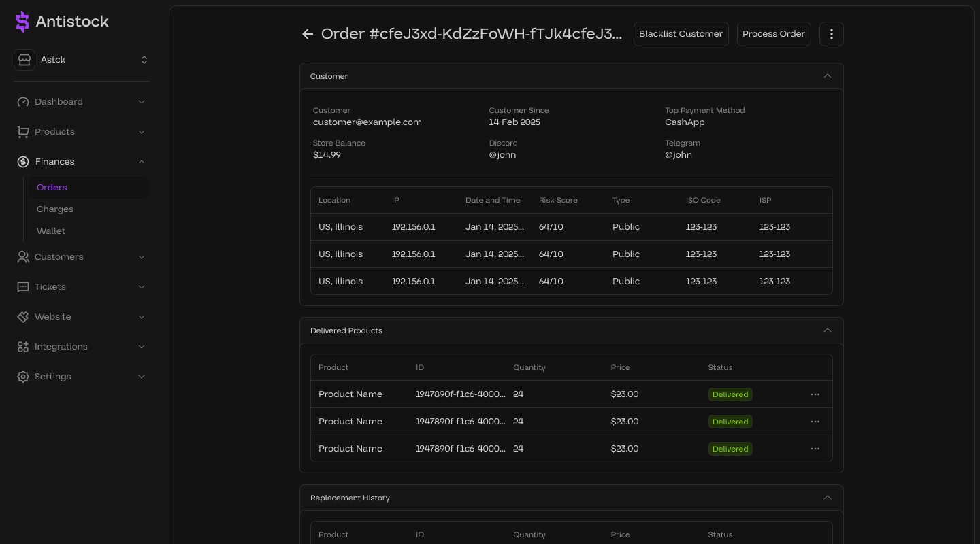The image size is (980, 544).
Task: Select Website in the sidebar
Action: coord(53,317)
